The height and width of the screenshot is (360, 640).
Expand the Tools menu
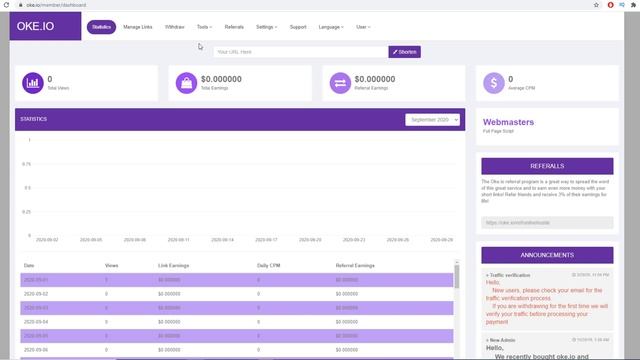[204, 27]
